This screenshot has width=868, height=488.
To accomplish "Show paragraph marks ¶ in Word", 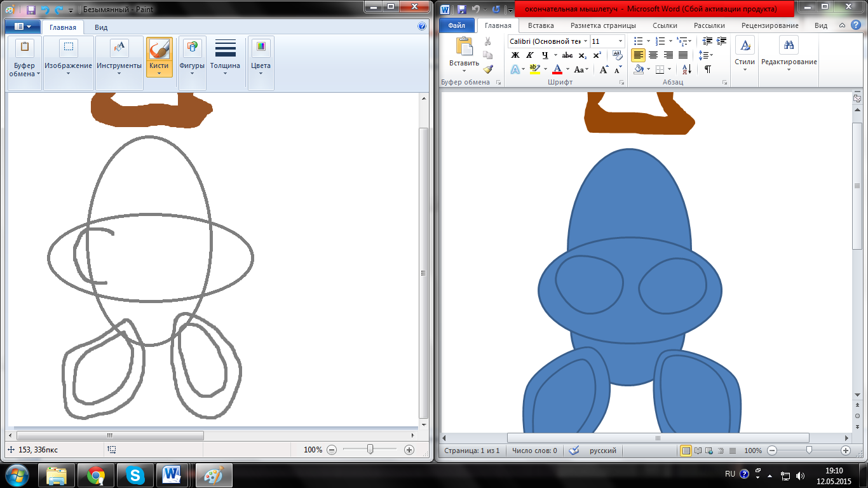I will pos(707,69).
